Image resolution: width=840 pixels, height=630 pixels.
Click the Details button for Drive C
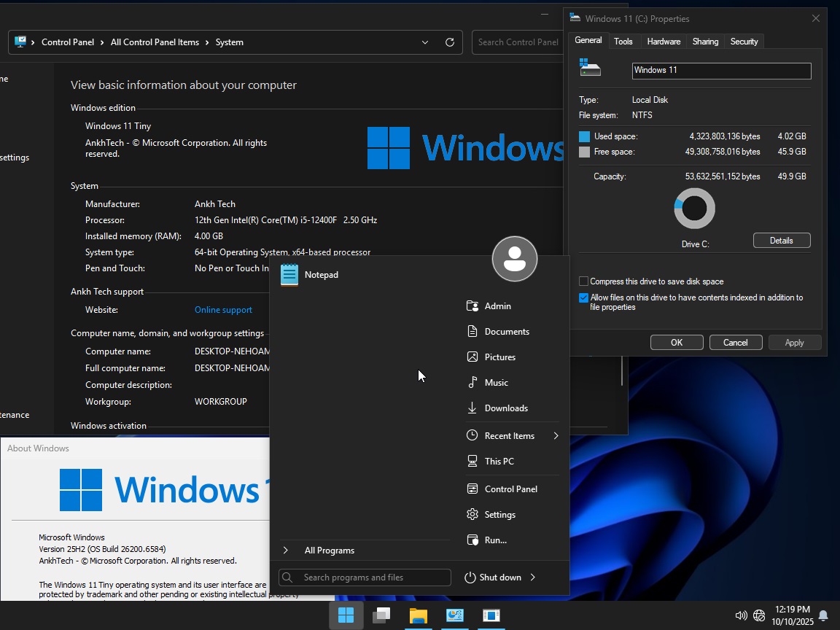tap(781, 241)
